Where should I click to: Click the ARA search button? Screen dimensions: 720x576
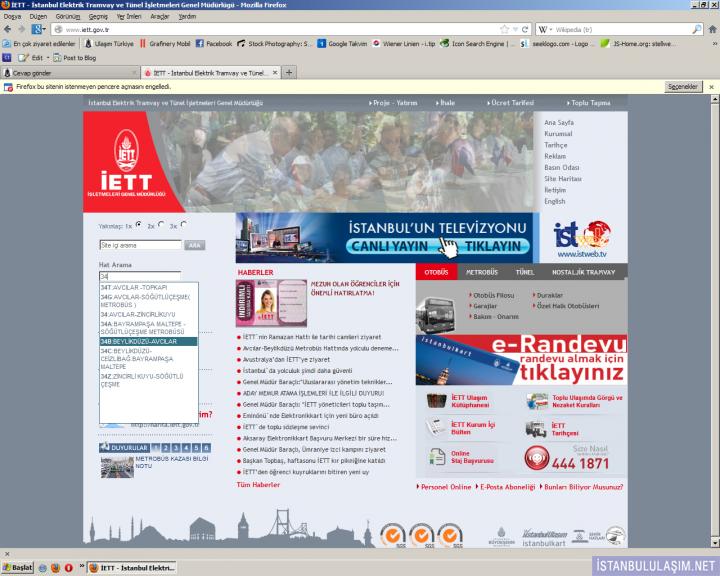pyautogui.click(x=195, y=245)
